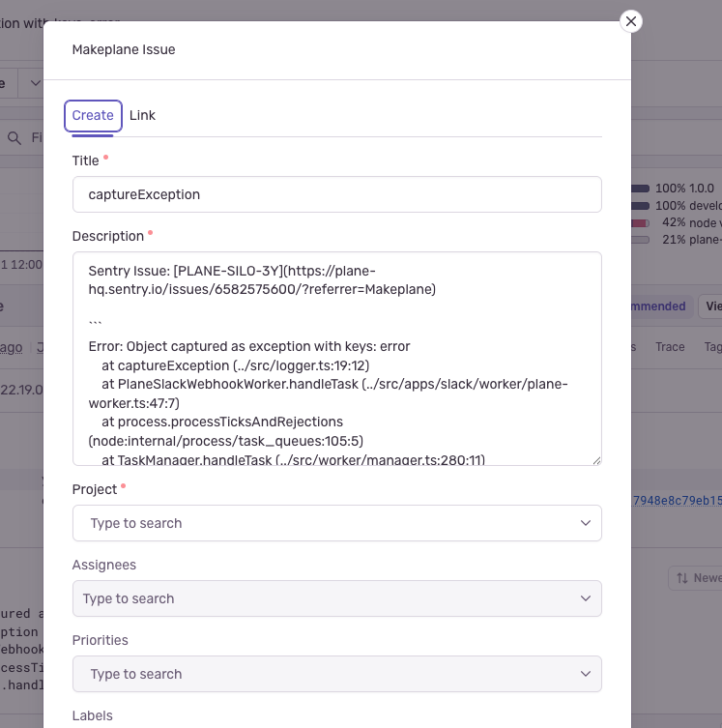
Task: Open the Project search dropdown
Action: click(337, 523)
